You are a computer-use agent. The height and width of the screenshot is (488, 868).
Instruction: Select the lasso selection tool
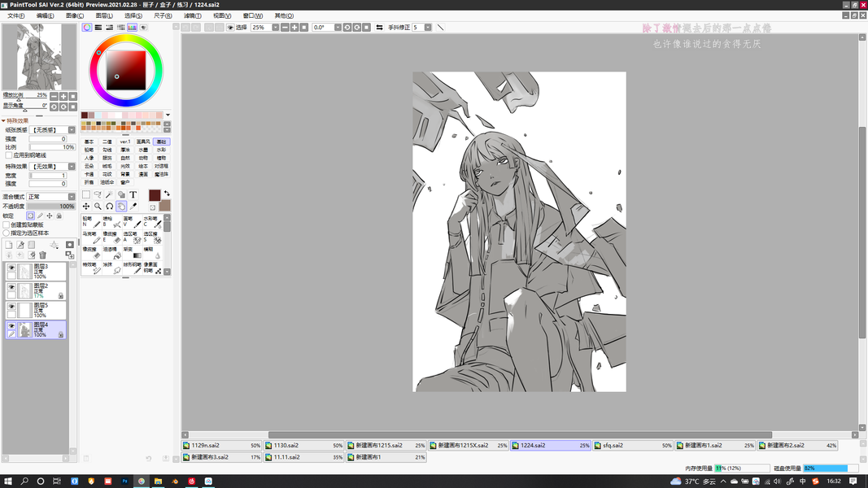point(98,194)
